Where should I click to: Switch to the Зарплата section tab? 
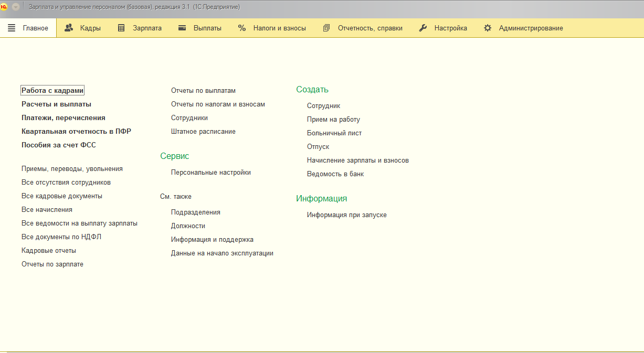146,28
